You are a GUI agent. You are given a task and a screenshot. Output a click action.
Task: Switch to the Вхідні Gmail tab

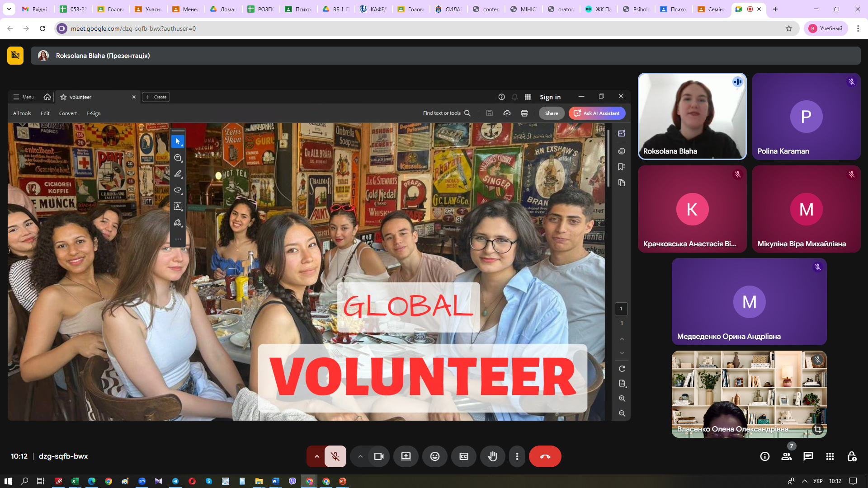pyautogui.click(x=35, y=9)
